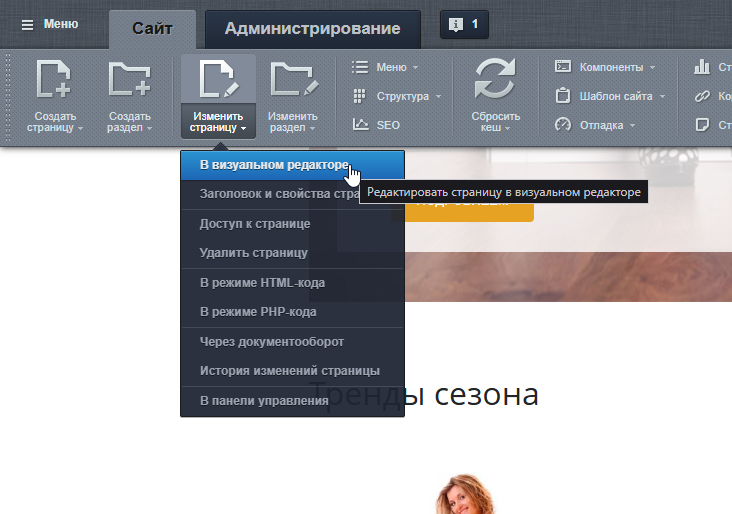Screen dimensions: 732x514
Task: Expand the Структура dropdown
Action: [x=397, y=96]
